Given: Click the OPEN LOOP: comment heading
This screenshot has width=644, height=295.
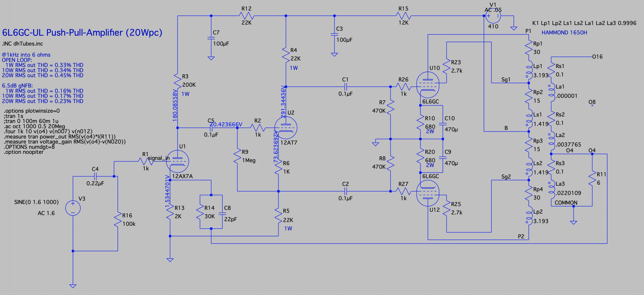Looking at the screenshot, I should (x=17, y=60).
